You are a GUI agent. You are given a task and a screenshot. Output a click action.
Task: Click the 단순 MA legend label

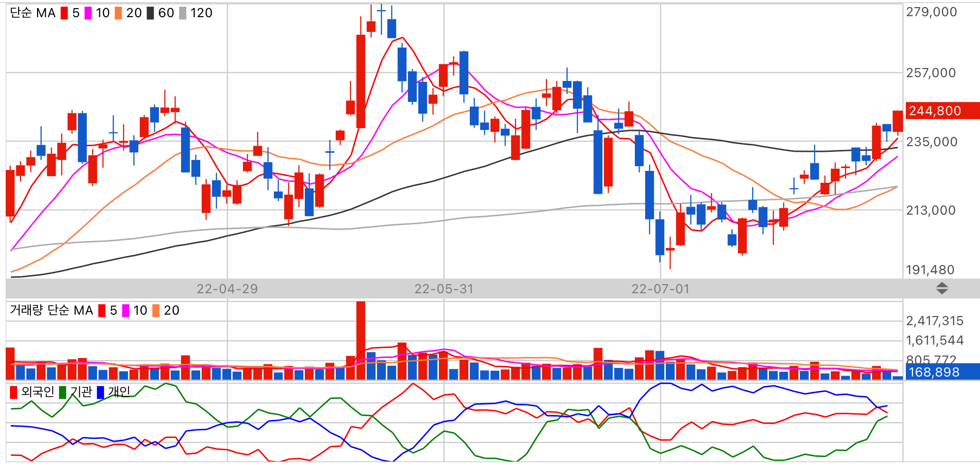33,13
